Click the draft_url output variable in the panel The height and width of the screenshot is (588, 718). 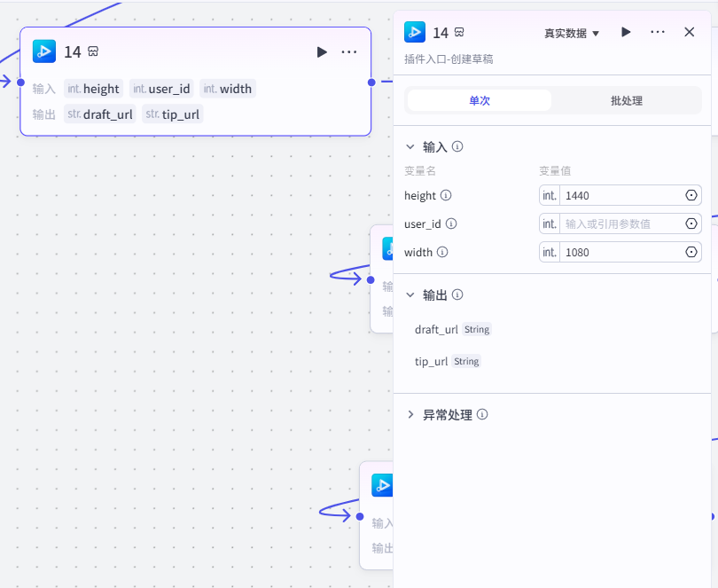tap(436, 330)
